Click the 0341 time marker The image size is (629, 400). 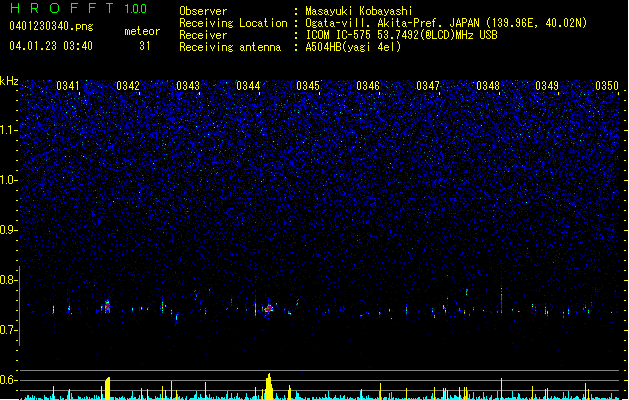point(68,86)
